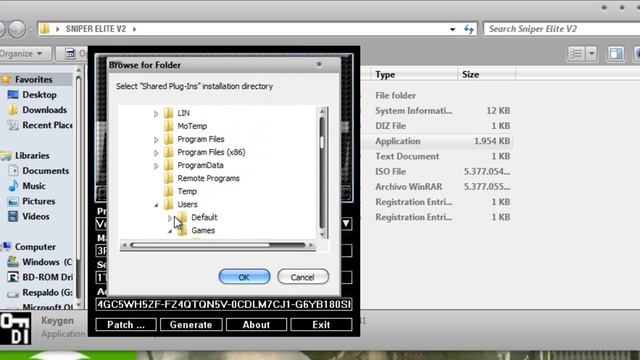The height and width of the screenshot is (360, 640).
Task: Open view options dropdown arrow
Action: [x=591, y=53]
